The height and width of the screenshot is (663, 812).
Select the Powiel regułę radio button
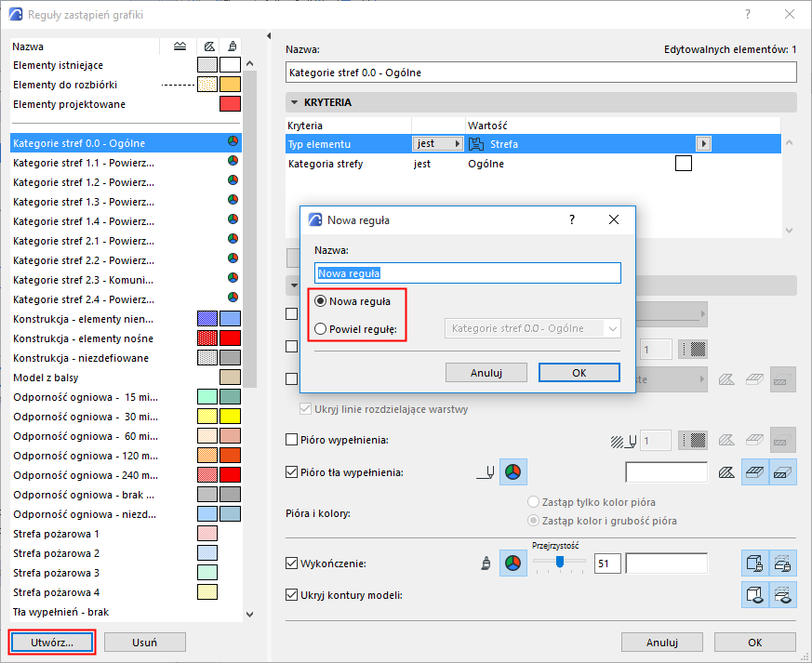(321, 328)
